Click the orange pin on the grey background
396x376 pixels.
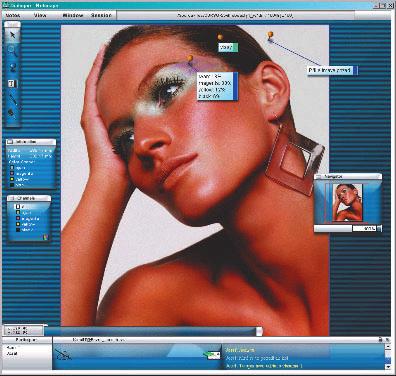click(270, 34)
